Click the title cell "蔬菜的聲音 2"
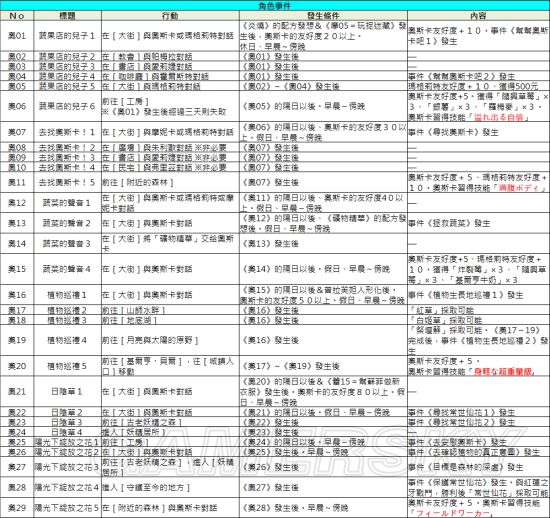550x518 pixels. click(67, 223)
